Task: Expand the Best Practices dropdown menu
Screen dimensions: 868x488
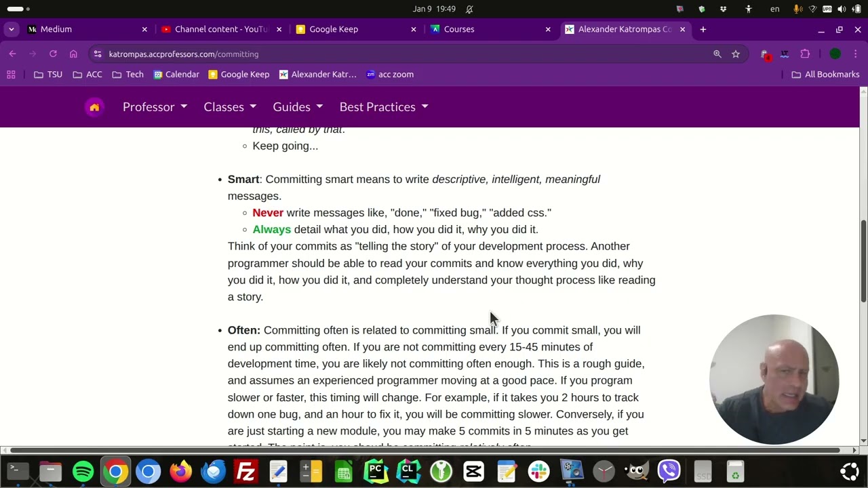Action: click(x=384, y=107)
